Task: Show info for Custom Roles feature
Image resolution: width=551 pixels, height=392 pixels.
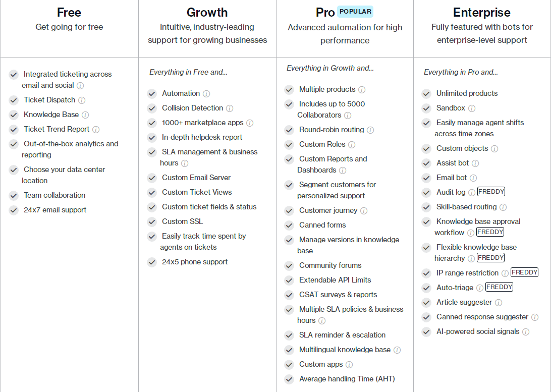Action: [352, 145]
